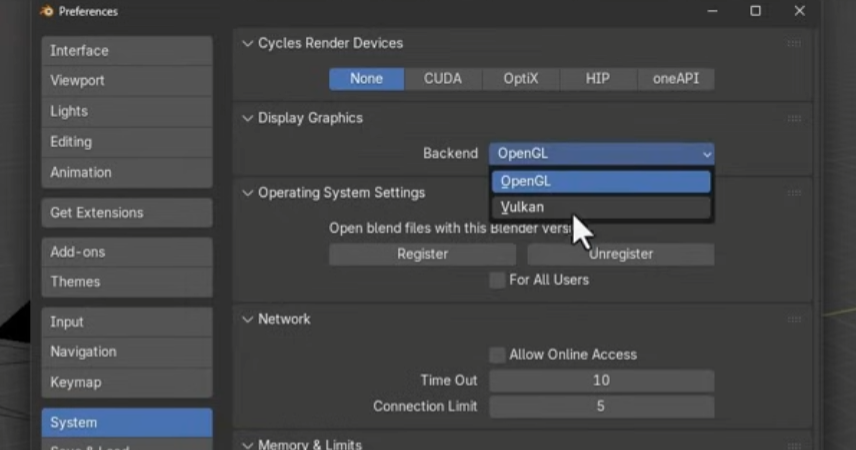Open the Interface preferences tab
This screenshot has width=856, height=450.
pyautogui.click(x=127, y=51)
